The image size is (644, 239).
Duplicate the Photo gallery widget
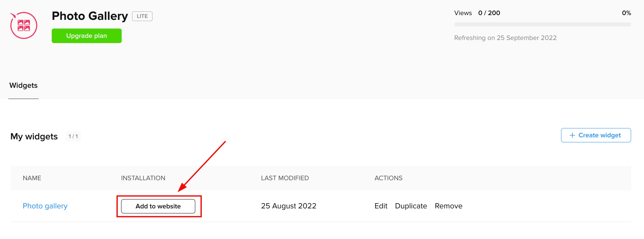pos(411,206)
